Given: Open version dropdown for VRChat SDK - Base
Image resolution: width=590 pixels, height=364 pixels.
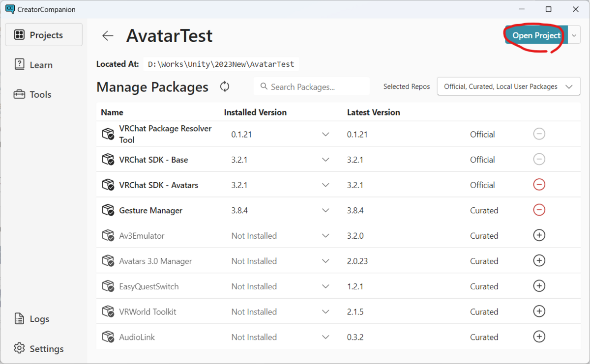Looking at the screenshot, I should [x=325, y=160].
